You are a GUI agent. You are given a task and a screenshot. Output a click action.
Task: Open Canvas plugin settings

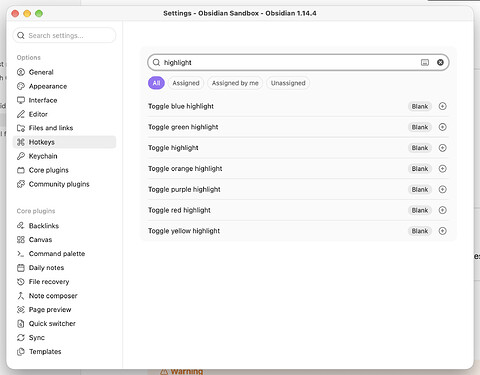pos(64,240)
